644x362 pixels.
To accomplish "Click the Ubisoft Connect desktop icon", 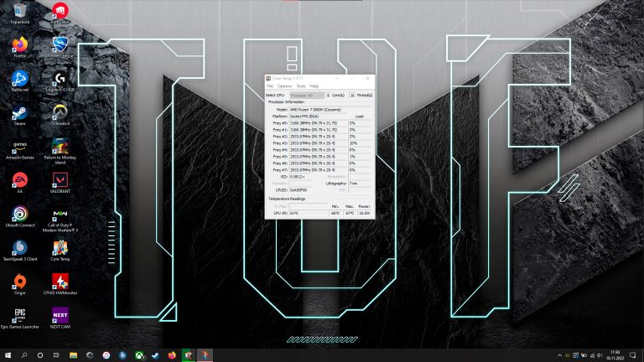I will point(19,215).
